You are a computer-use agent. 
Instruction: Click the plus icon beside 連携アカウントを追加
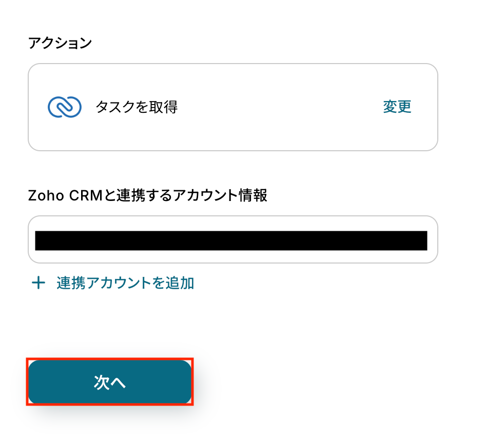pos(38,283)
